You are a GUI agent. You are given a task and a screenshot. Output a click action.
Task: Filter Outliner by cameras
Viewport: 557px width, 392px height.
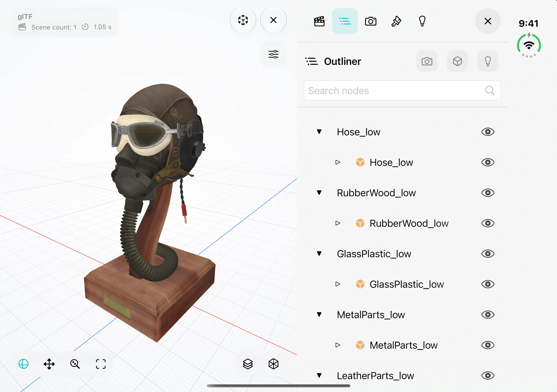click(427, 61)
